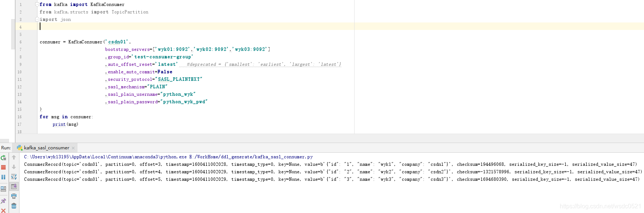Collapse the import block fold on line 1
The height and width of the screenshot is (213, 644).
[37, 4]
